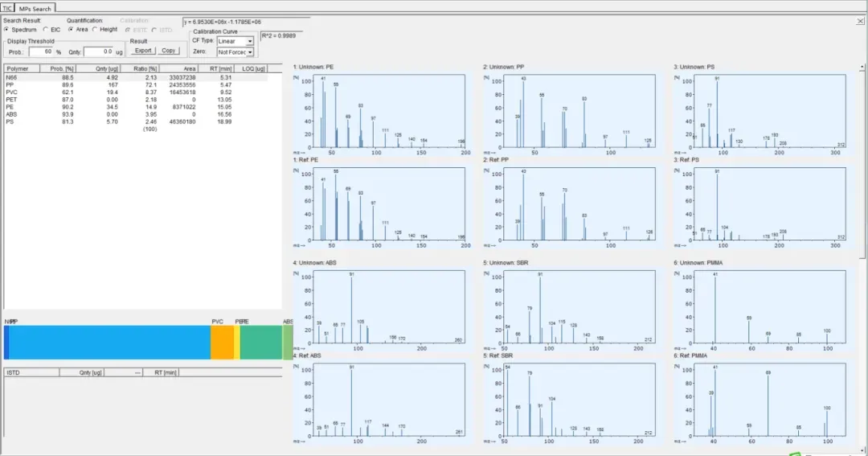Open the Zero forcing dropdown
The image size is (868, 456).
[x=235, y=52]
